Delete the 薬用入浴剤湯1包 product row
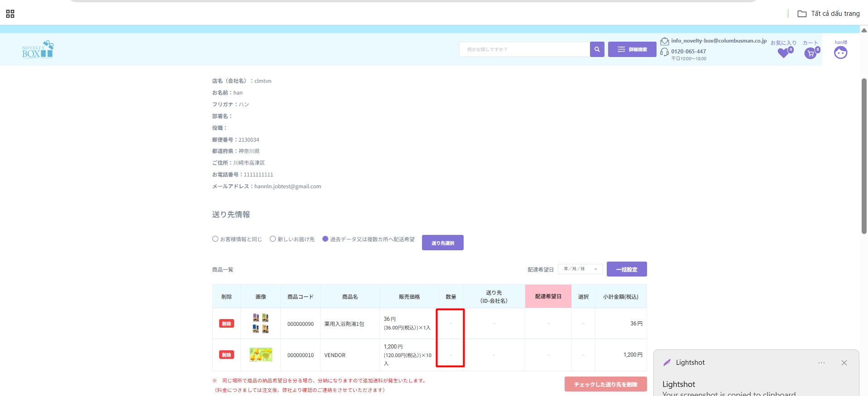The width and height of the screenshot is (868, 396). [x=226, y=324]
